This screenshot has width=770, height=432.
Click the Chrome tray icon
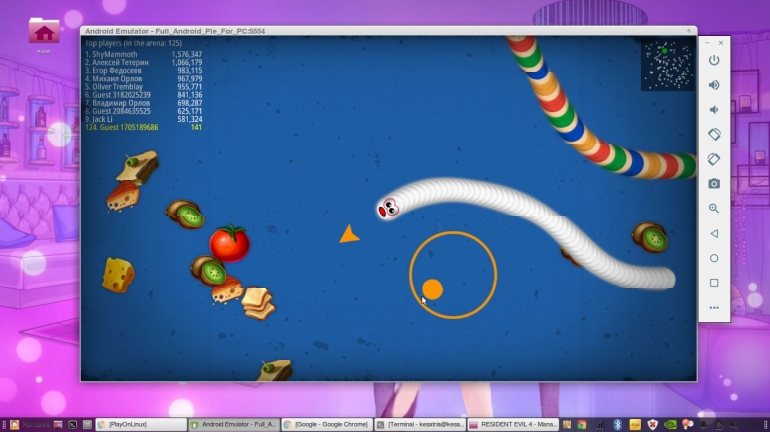pyautogui.click(x=582, y=425)
